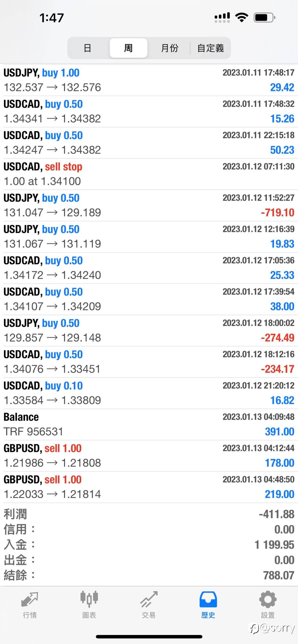Open the USDJPY buy 1.00 trade at 17:48:17
Image resolution: width=298 pixels, height=644 pixels.
(149, 80)
